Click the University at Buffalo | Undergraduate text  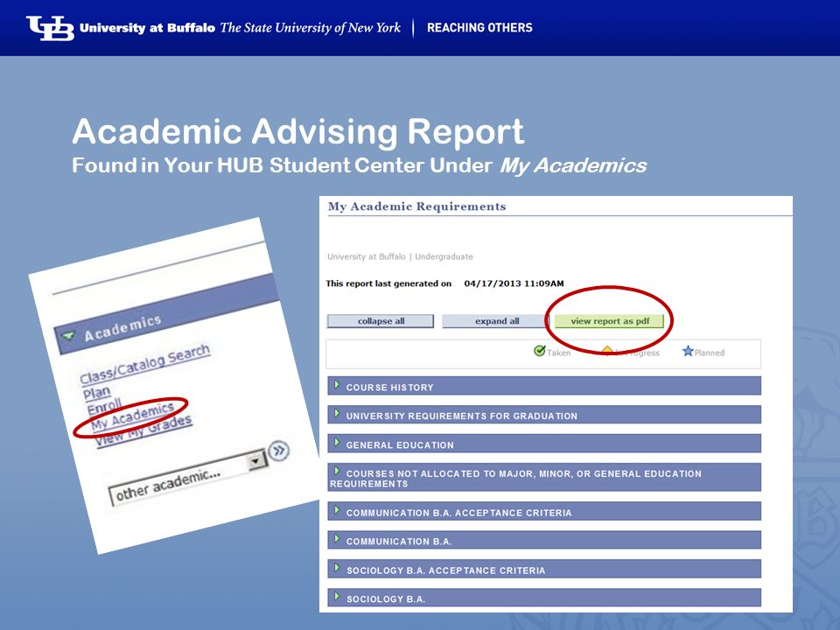400,256
